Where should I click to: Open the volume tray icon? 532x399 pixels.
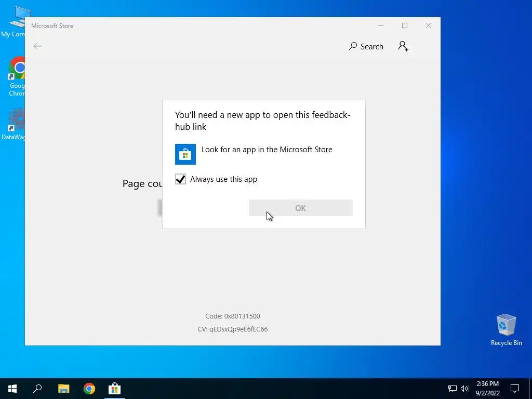tap(464, 389)
